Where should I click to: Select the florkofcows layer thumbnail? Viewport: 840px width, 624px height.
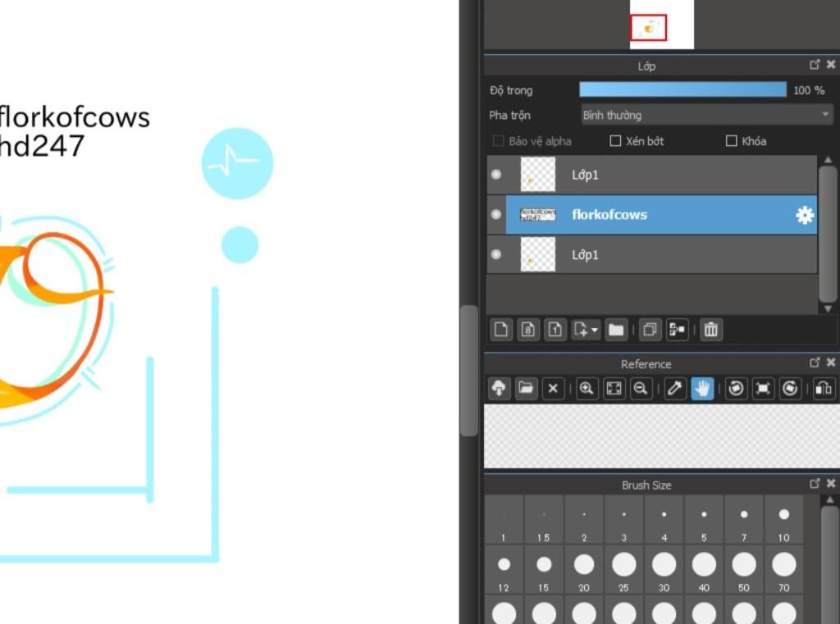(x=538, y=214)
